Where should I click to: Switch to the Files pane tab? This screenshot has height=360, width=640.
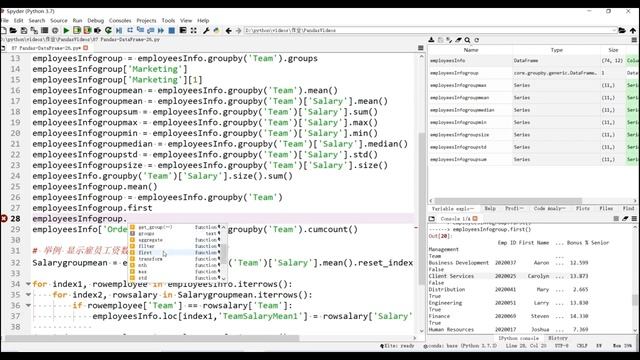[x=606, y=209]
